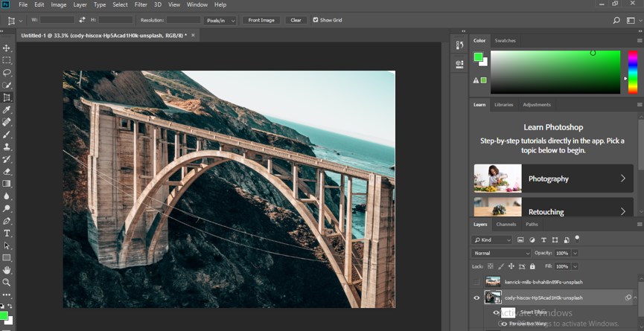Image resolution: width=644 pixels, height=331 pixels.
Task: Select the Dodge tool
Action: point(7,208)
